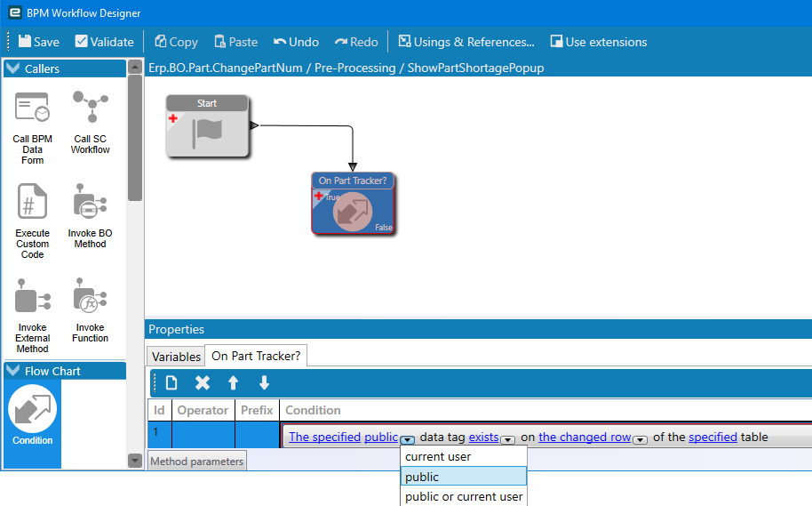
Task: Click the sidebar scrollbar thumb
Action: coord(135,137)
